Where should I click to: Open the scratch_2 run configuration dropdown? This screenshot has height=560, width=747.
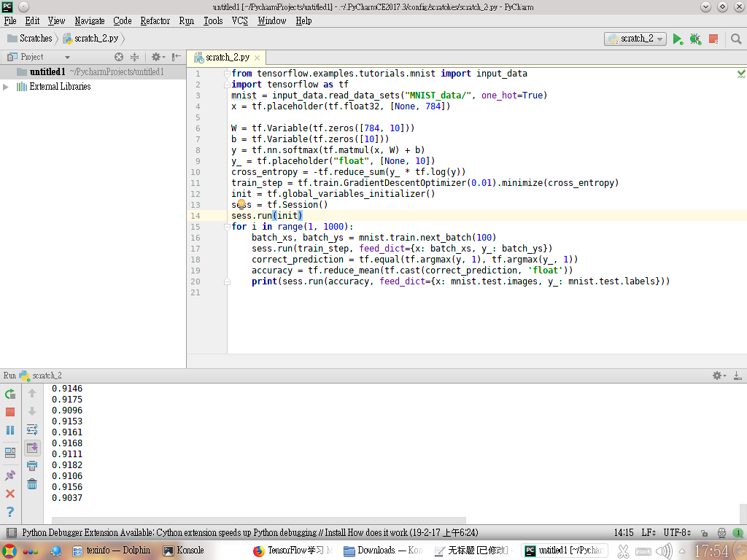[635, 39]
